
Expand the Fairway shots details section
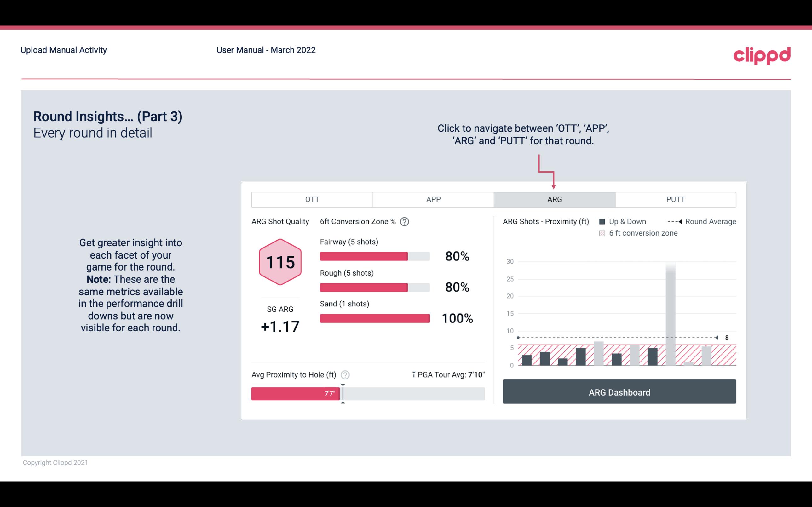coord(349,242)
